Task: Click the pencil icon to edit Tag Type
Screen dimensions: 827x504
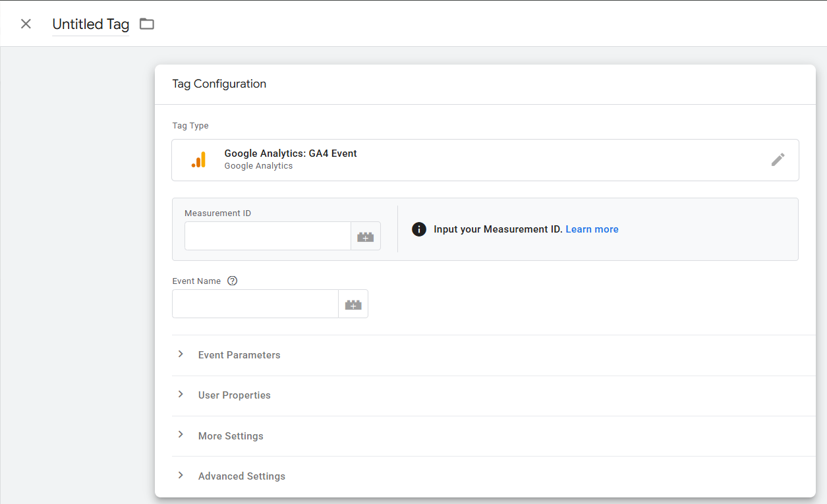Action: tap(778, 159)
